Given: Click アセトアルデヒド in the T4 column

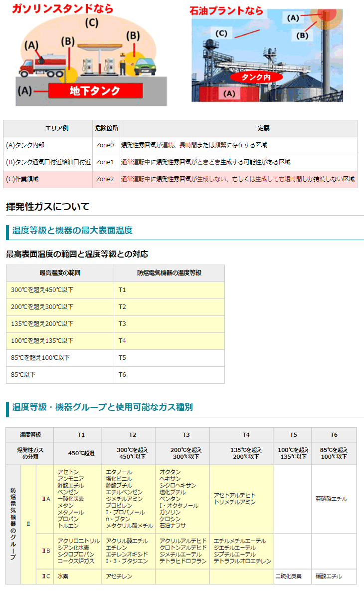Looking at the screenshot, I should pyautogui.click(x=234, y=495).
